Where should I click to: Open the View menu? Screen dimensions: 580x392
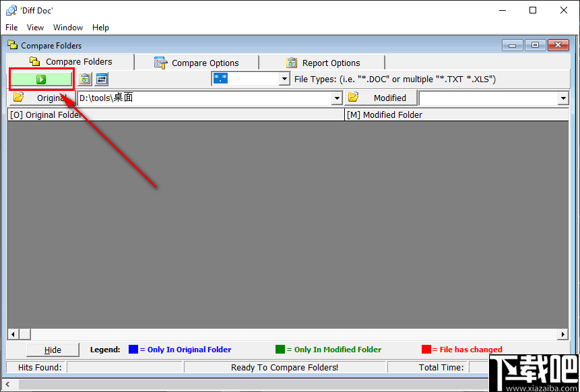tap(35, 28)
